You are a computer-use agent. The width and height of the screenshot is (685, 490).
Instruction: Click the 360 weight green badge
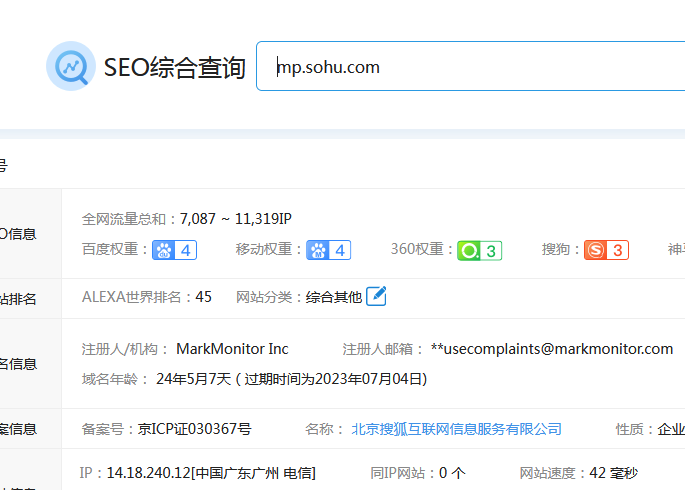pyautogui.click(x=480, y=250)
